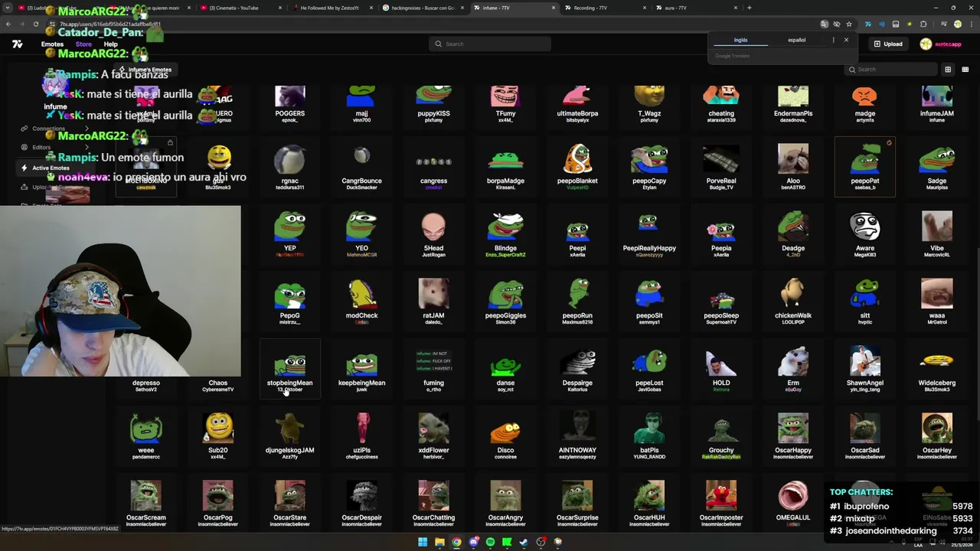Open the OscarImposter emote

point(721,504)
